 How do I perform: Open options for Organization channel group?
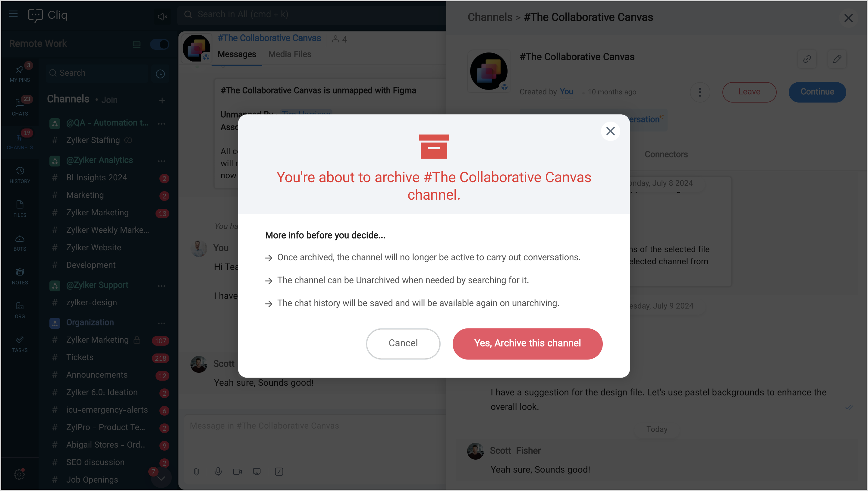pos(162,323)
